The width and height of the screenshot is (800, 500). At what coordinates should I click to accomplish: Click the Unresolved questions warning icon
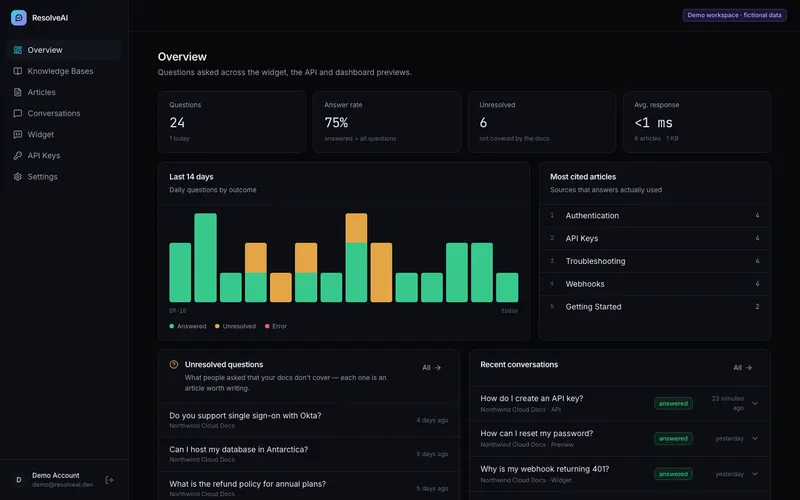174,364
